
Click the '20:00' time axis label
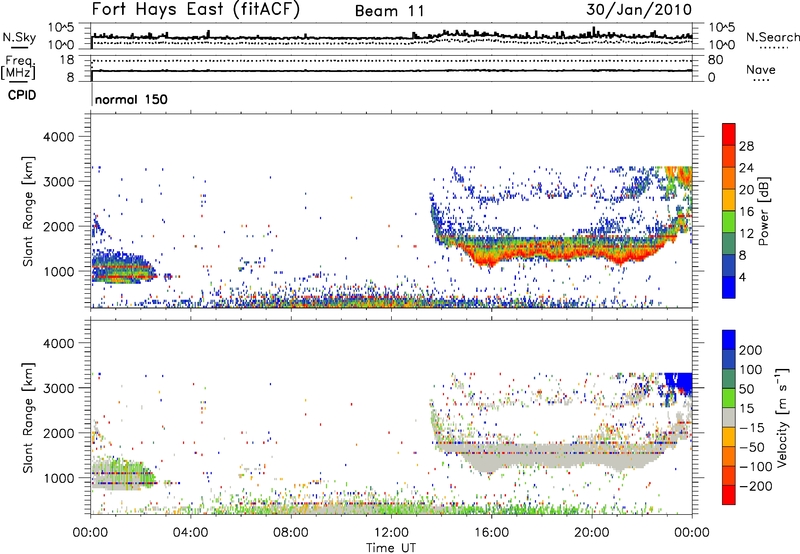[592, 533]
